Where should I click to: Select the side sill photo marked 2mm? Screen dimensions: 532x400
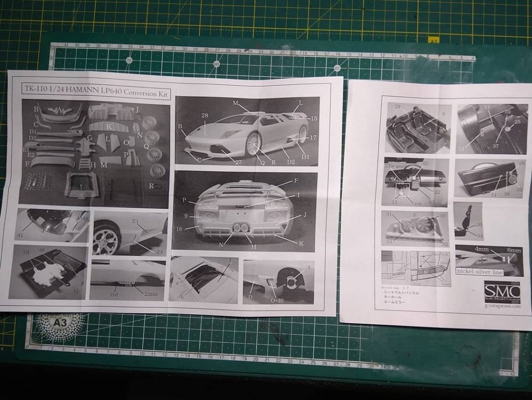pyautogui.click(x=127, y=279)
